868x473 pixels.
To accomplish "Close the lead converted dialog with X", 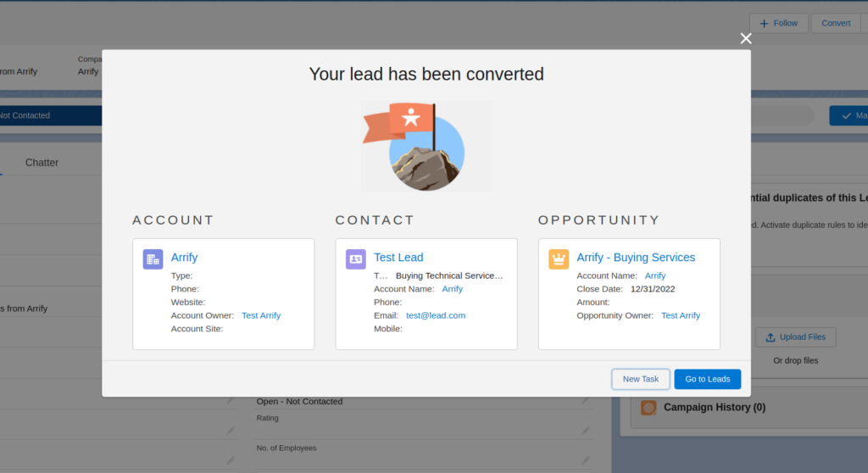I will [x=746, y=38].
